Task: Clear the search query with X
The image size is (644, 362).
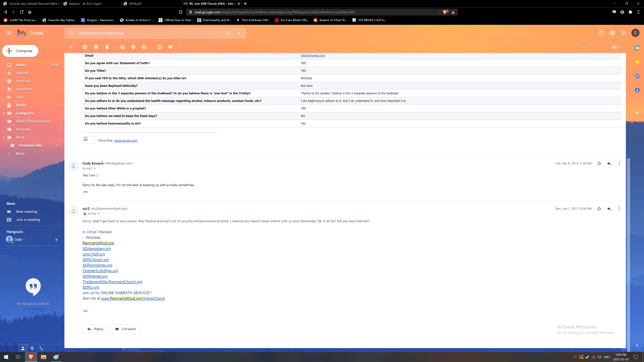Action: pos(228,33)
